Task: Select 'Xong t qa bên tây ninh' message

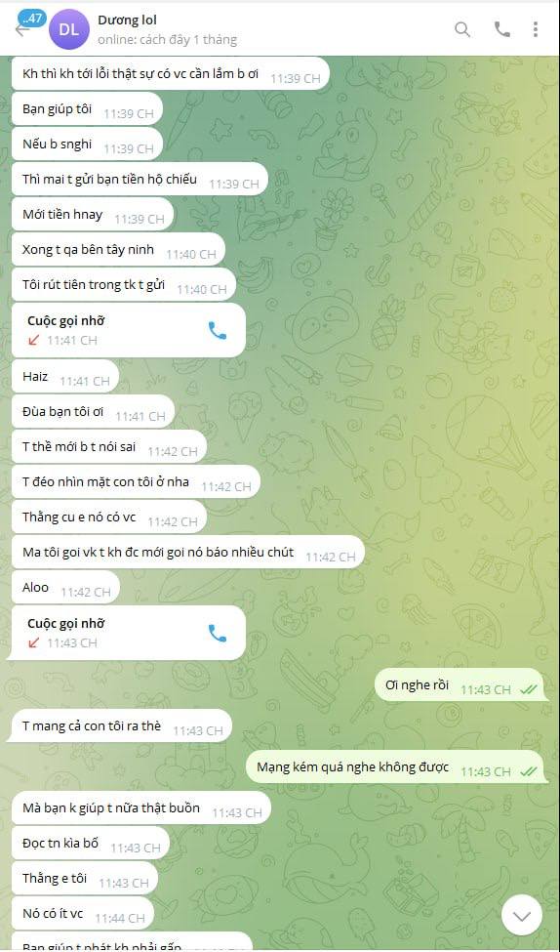Action: coord(118,250)
